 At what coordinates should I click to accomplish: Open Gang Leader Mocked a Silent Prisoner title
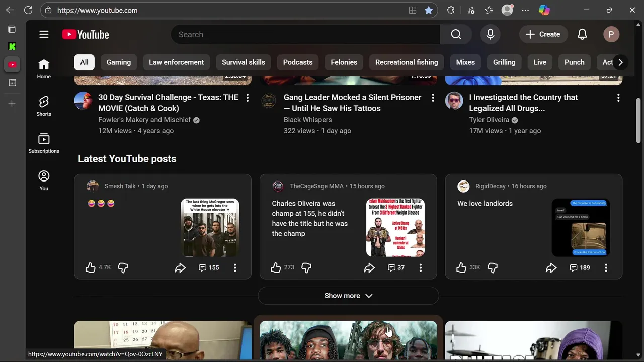point(353,103)
